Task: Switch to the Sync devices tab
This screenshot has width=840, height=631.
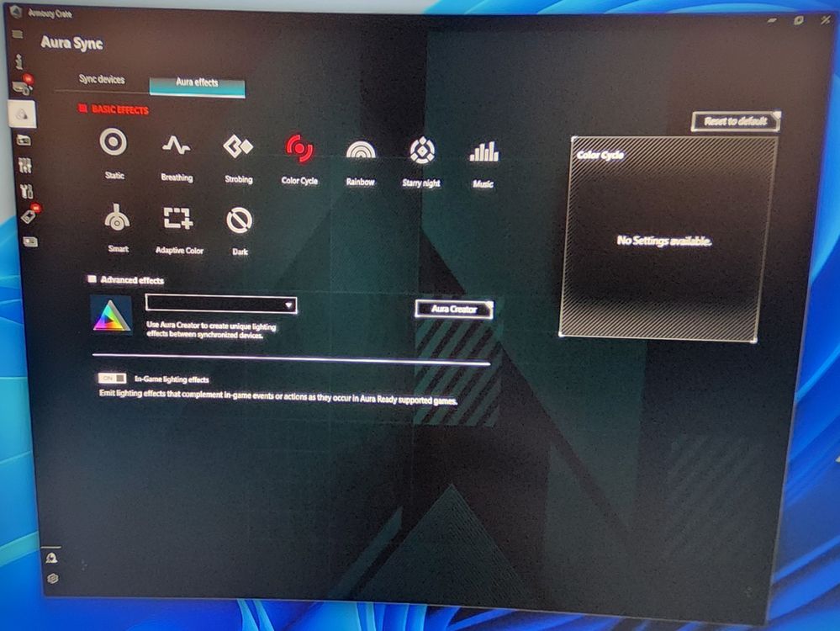Action: 102,79
